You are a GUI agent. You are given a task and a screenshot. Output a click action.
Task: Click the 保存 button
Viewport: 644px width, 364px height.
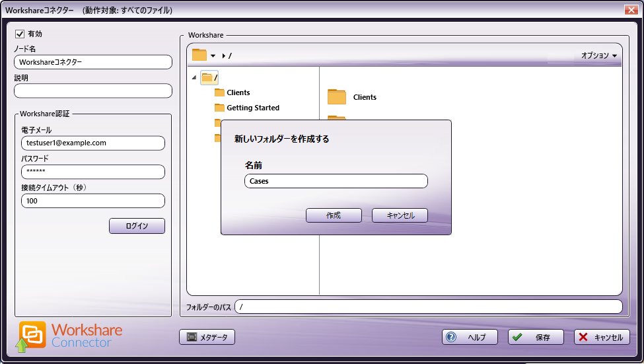[536, 338]
